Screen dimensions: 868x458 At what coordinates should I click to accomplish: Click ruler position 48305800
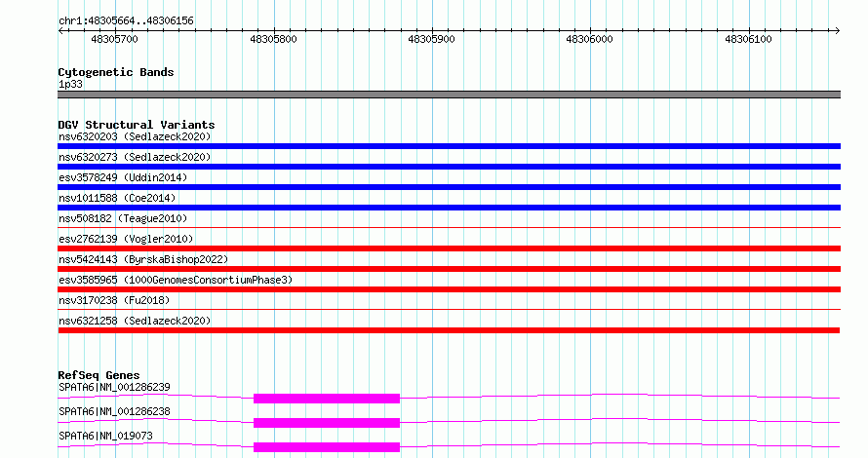click(273, 39)
